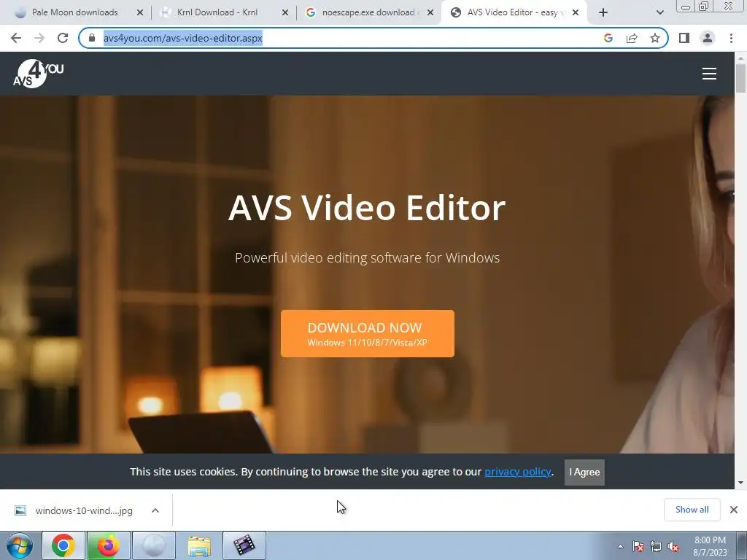Viewport: 747px width, 560px height.
Task: Open the Windows Start menu
Action: click(x=20, y=545)
